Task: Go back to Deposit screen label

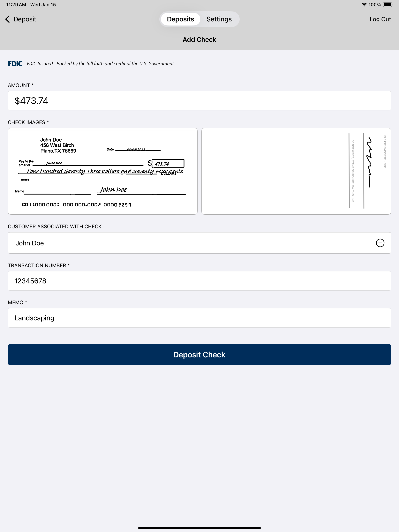Action: click(x=25, y=19)
